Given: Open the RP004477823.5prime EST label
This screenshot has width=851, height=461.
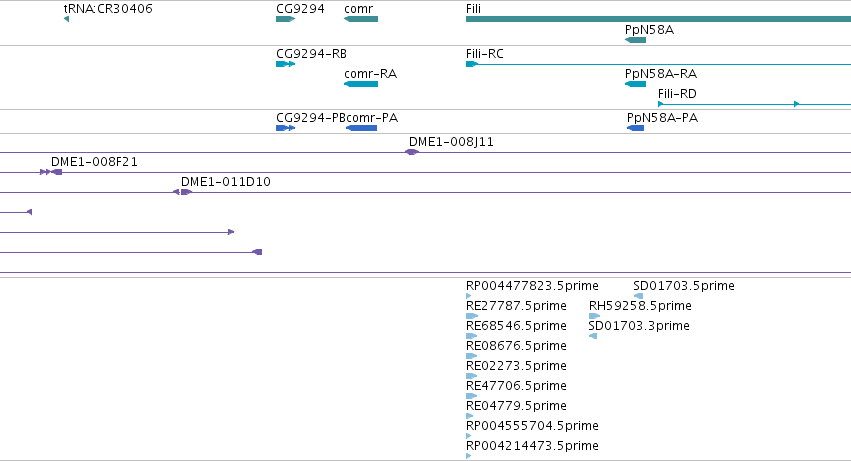Looking at the screenshot, I should 532,286.
